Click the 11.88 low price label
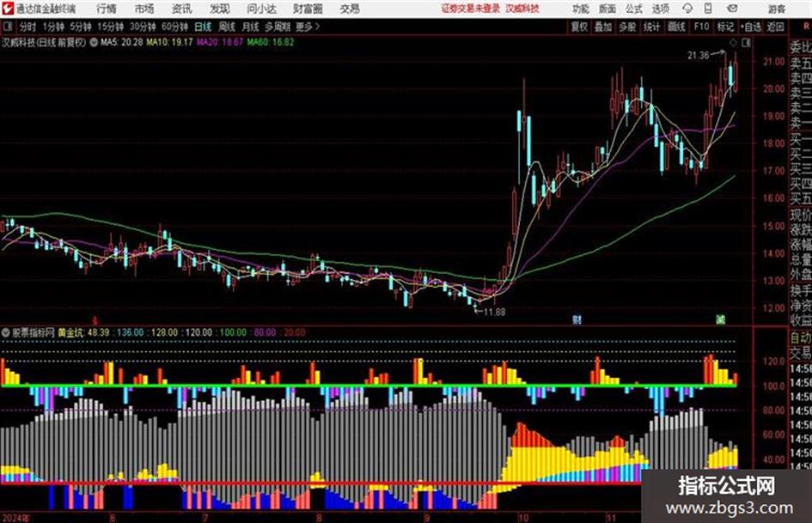812x523 pixels. pyautogui.click(x=495, y=312)
